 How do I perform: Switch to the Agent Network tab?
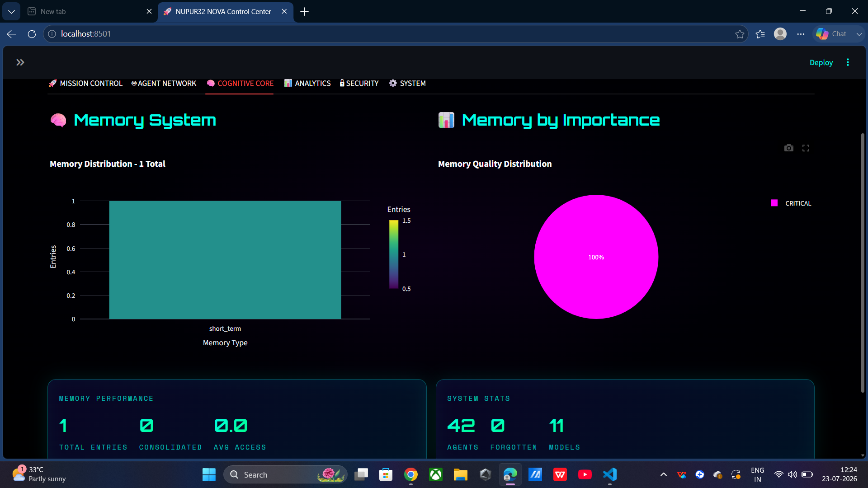[164, 83]
